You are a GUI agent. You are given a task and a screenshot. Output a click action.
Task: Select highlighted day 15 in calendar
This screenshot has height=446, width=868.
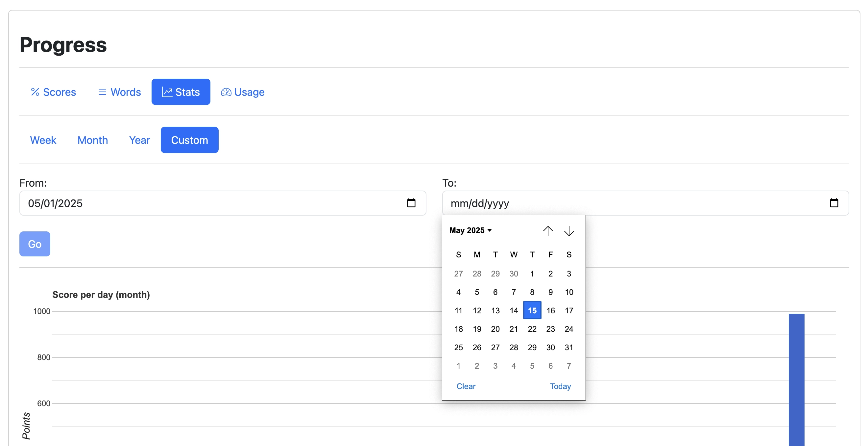click(532, 310)
